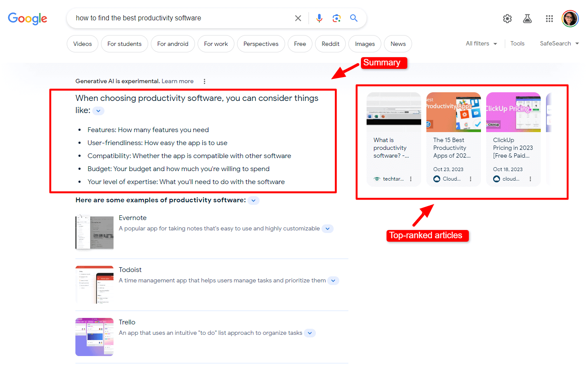This screenshot has height=366, width=588.
Task: Click the 'Generative AI is experimental.' text
Action: 118,81
